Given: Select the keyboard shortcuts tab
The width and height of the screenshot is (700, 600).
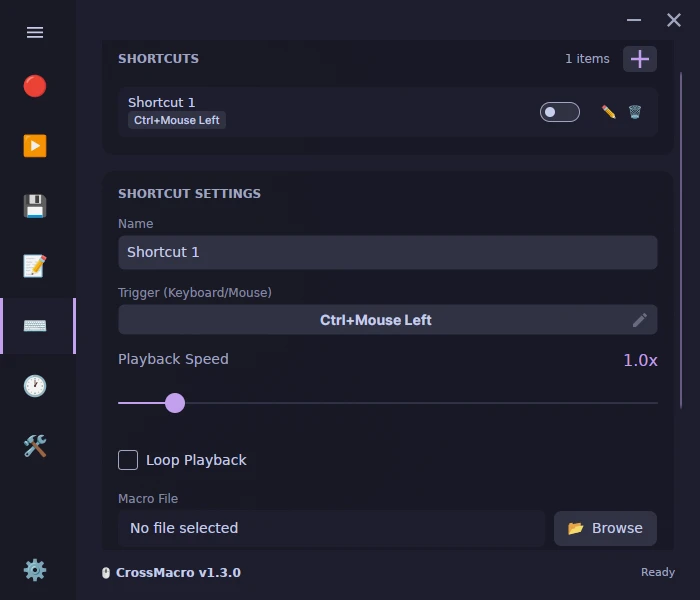Looking at the screenshot, I should tap(35, 326).
